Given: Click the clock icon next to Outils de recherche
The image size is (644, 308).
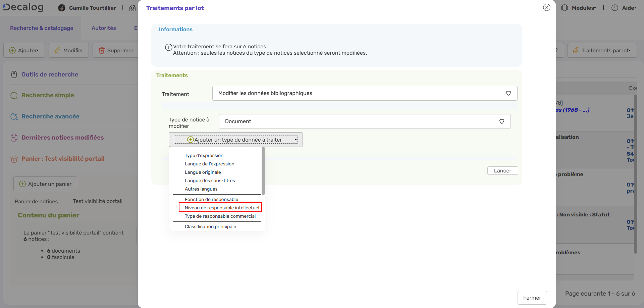Looking at the screenshot, I should 14,74.
